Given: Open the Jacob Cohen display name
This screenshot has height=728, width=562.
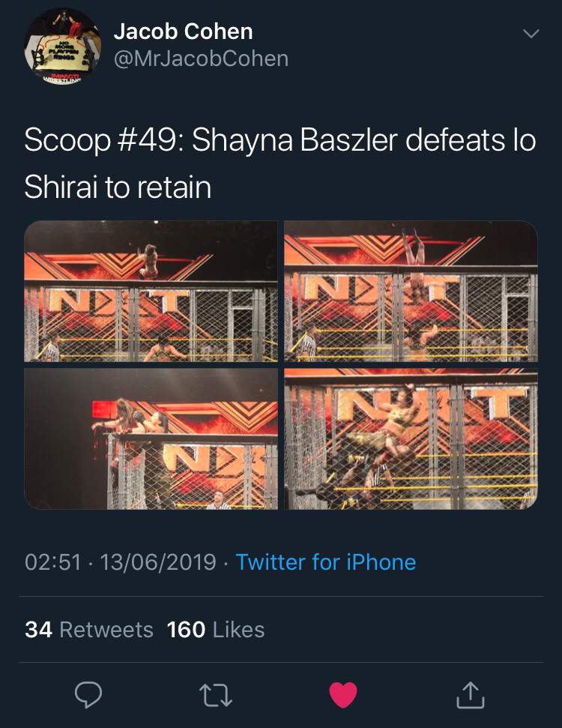Looking at the screenshot, I should [184, 31].
